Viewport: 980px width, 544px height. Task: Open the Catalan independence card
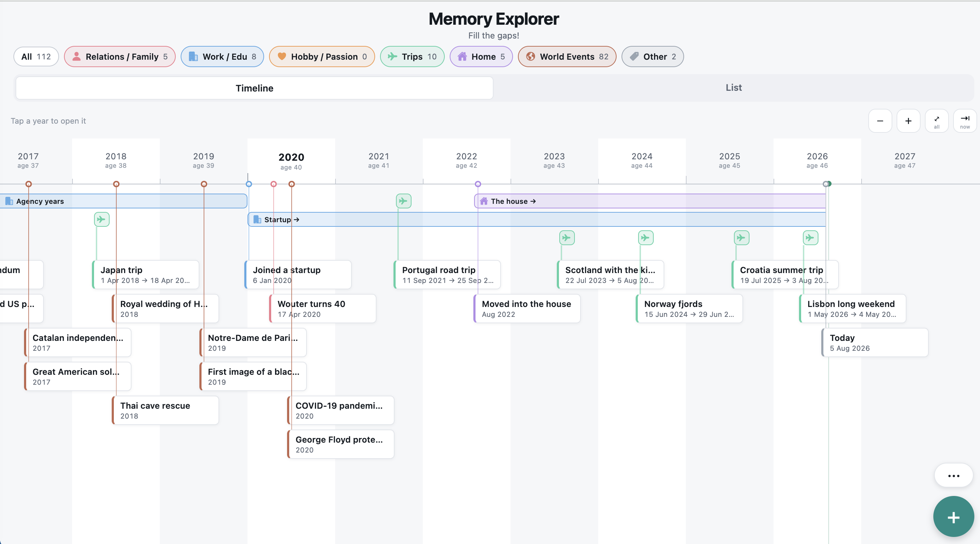tap(78, 343)
